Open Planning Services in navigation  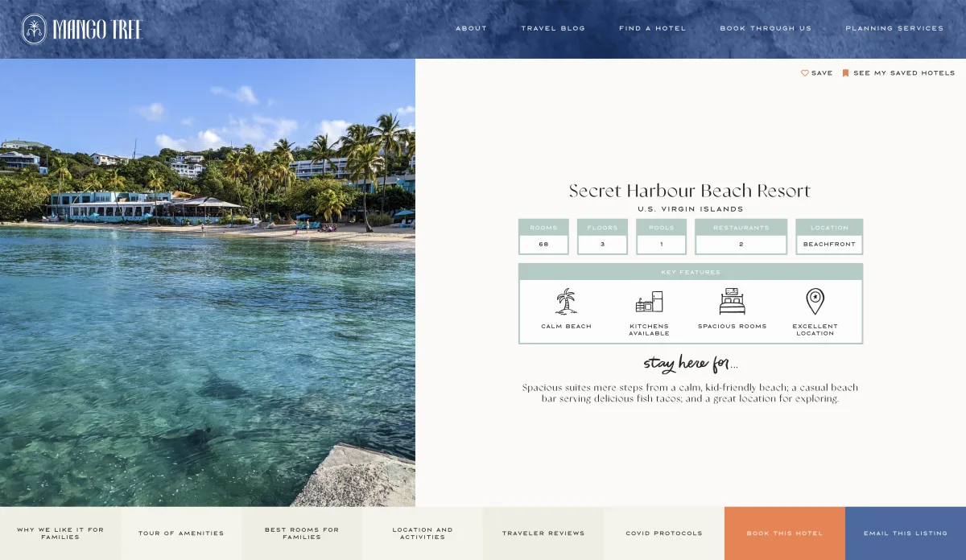click(894, 28)
